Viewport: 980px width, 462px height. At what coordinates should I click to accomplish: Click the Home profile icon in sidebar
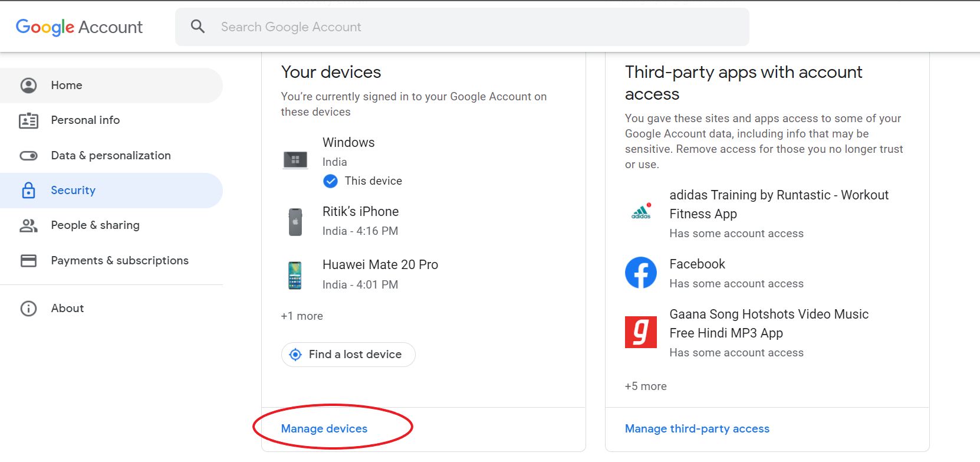tap(28, 86)
